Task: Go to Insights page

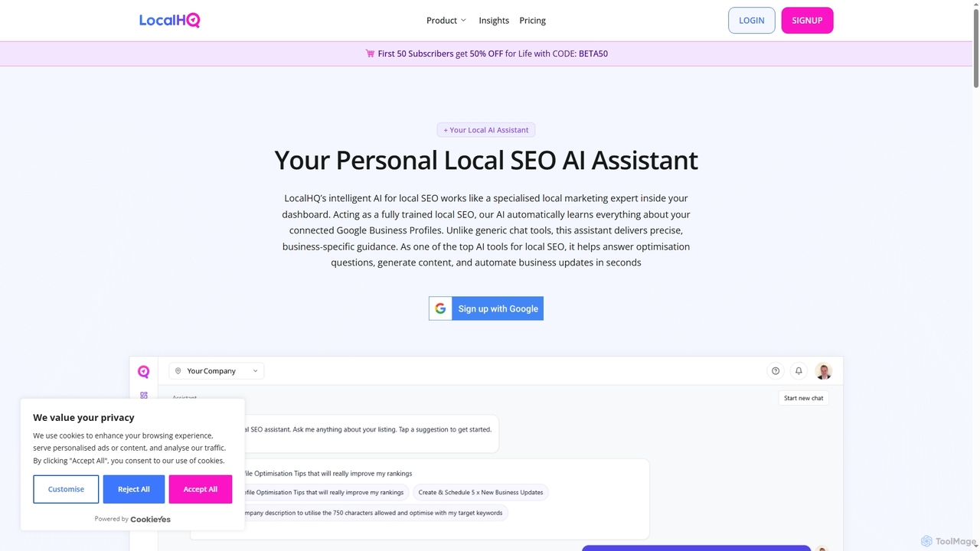Action: 494,21
